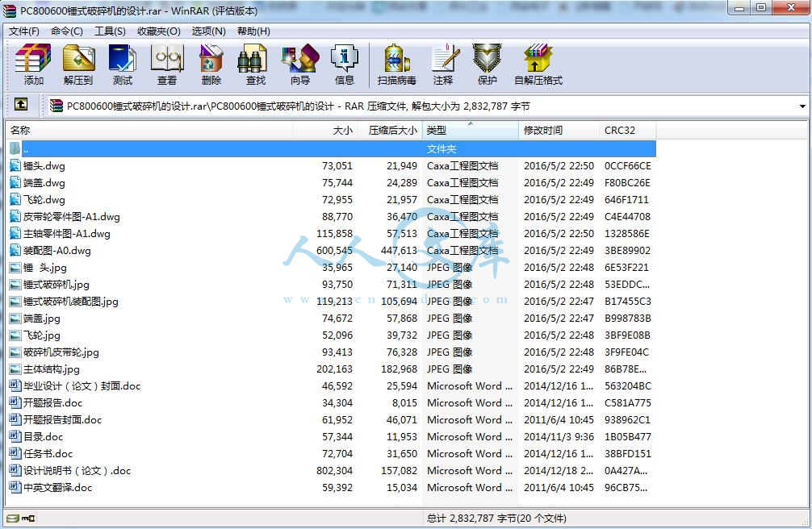This screenshot has height=529, width=812.
Task: Select 中英文翻译.doc file
Action: click(332, 488)
